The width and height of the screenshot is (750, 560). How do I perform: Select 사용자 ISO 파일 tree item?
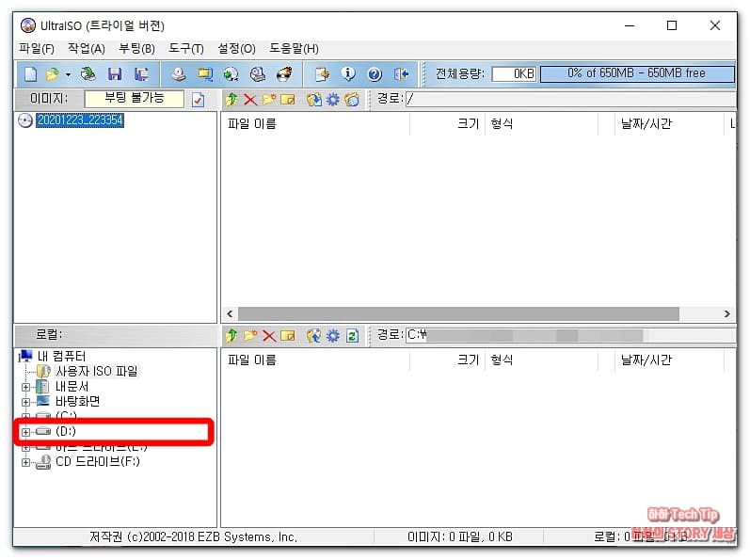point(97,371)
